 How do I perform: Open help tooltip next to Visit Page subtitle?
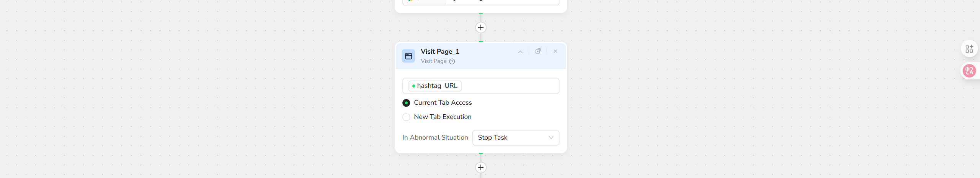point(452,61)
